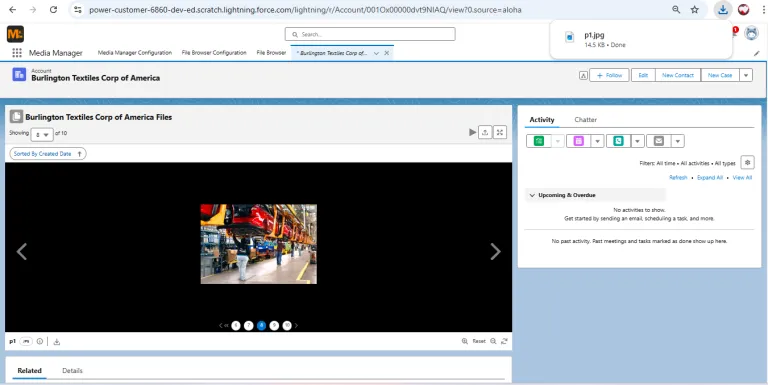The height and width of the screenshot is (385, 768).
Task: Open the File Browser Configuration tab
Action: tap(214, 53)
